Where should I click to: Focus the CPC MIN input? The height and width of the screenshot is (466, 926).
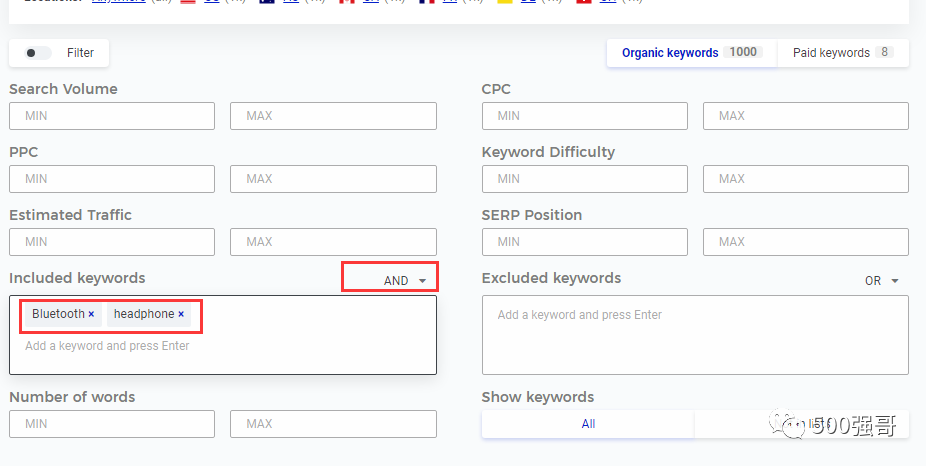[584, 116]
